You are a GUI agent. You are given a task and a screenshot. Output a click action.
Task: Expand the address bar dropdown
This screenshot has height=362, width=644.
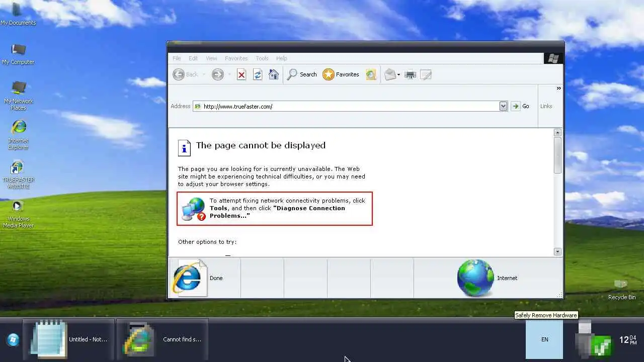click(x=503, y=106)
